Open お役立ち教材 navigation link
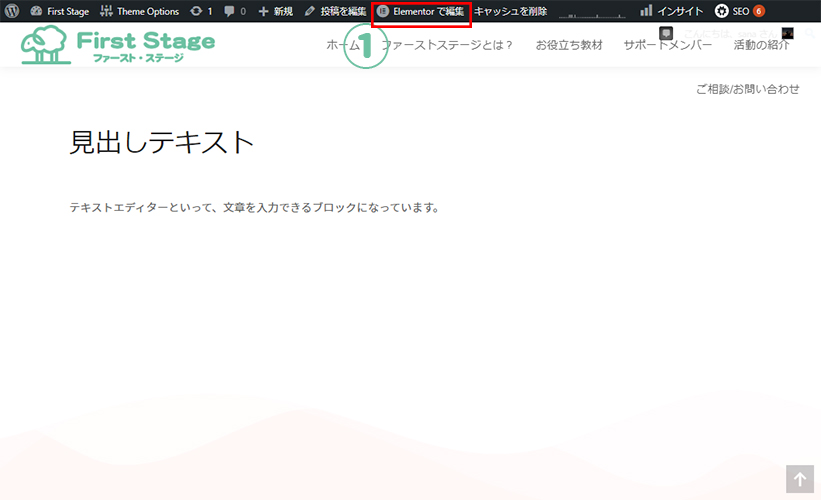Screen dimensions: 821x500 (568, 45)
